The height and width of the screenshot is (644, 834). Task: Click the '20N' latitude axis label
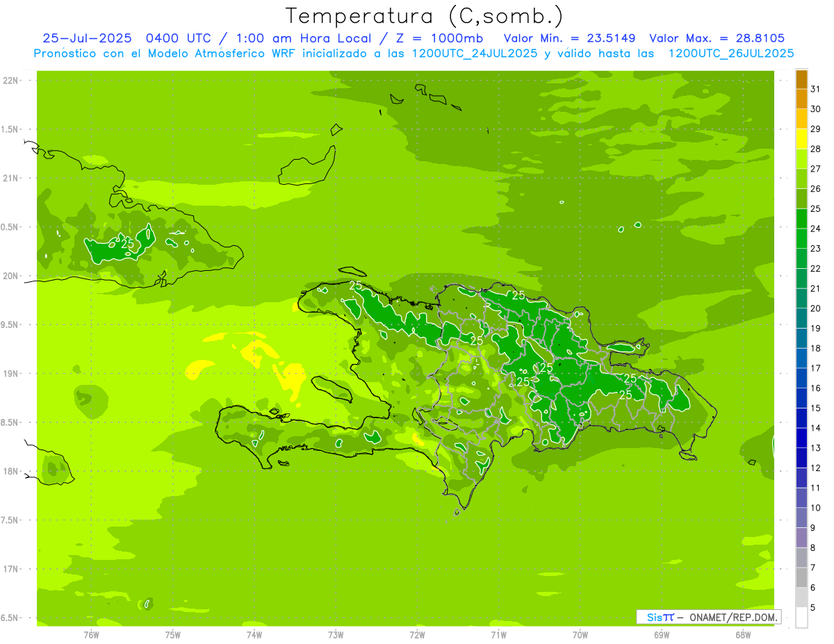pyautogui.click(x=10, y=276)
